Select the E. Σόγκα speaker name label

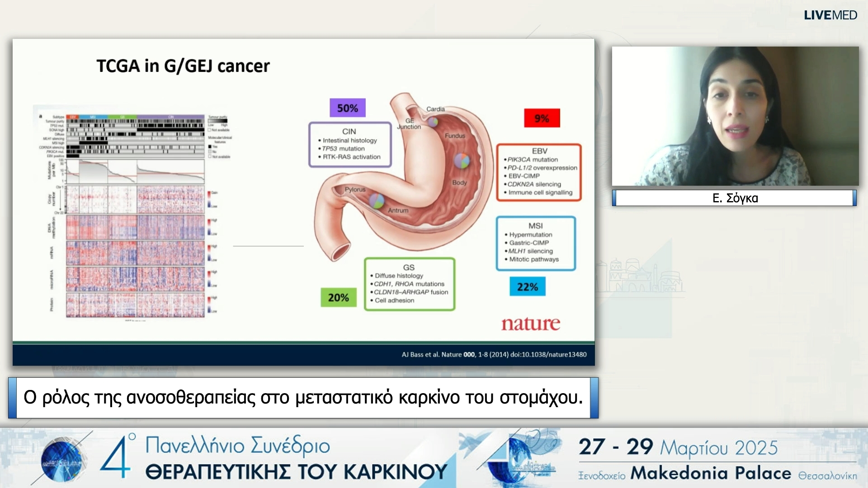[x=734, y=198]
